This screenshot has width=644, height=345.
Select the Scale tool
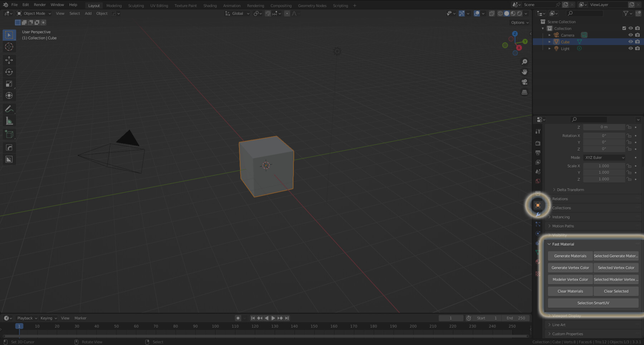point(9,84)
